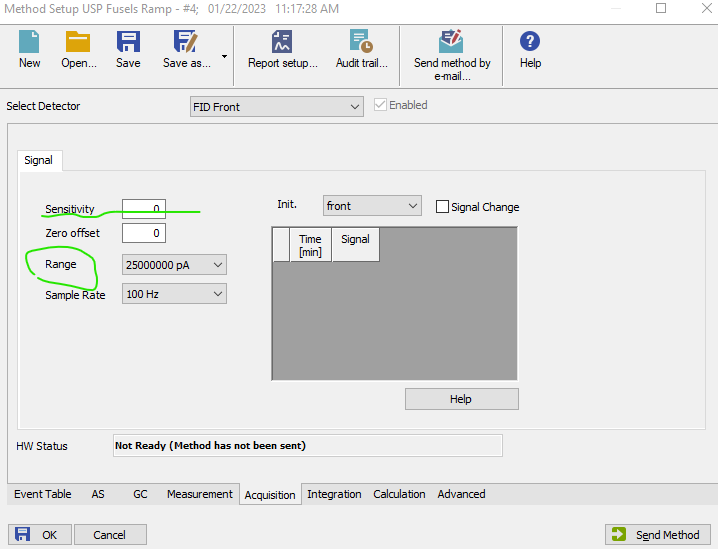
Task: Maximize the Method Setup window
Action: click(x=661, y=8)
